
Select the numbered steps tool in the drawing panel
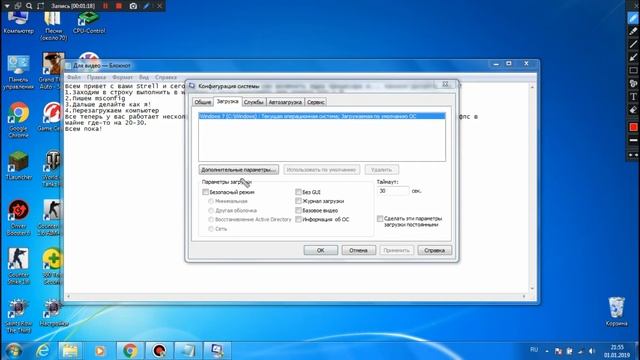pos(633,83)
